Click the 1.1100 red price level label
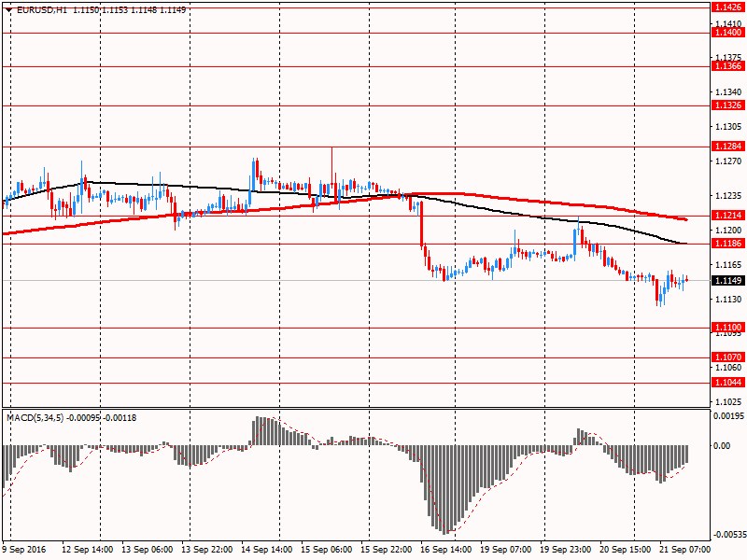Viewport: 747px width, 560px height. point(728,328)
